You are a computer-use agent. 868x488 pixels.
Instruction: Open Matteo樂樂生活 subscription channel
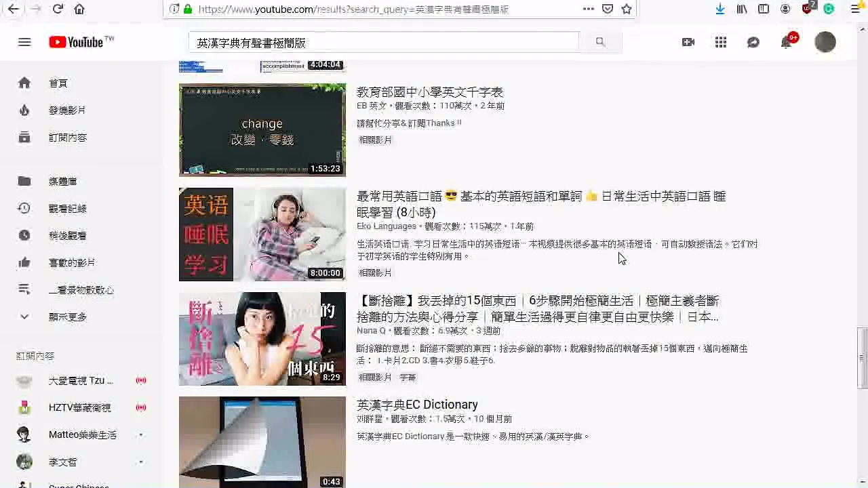[x=81, y=434]
